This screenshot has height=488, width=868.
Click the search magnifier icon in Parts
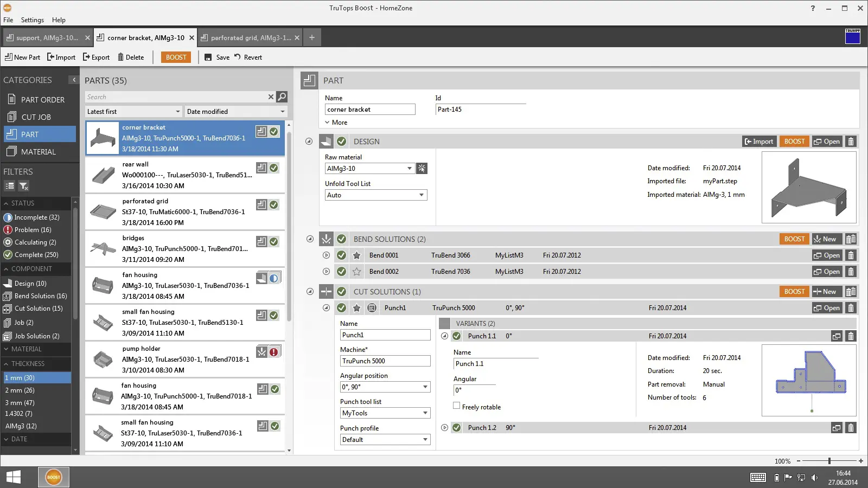click(282, 97)
